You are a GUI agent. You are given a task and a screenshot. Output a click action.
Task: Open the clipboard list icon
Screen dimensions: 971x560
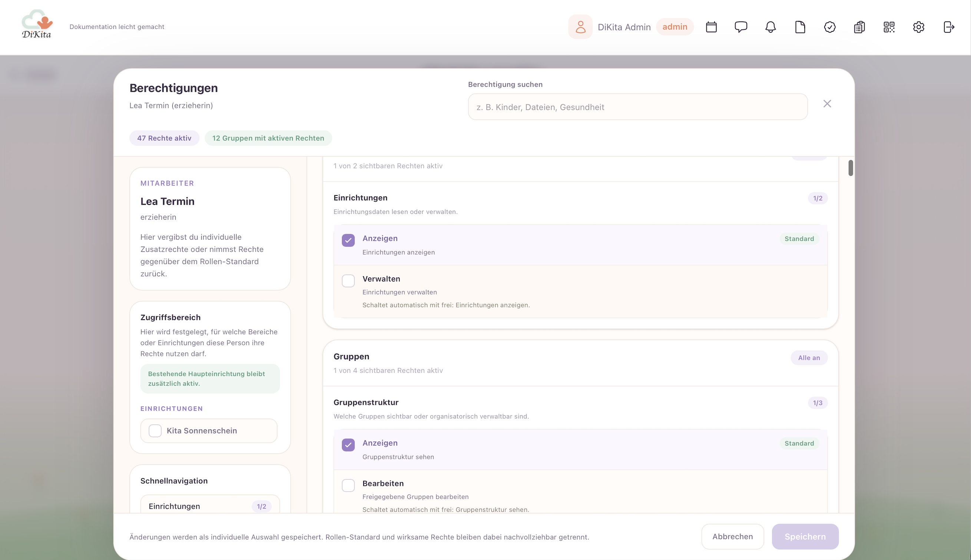point(859,27)
